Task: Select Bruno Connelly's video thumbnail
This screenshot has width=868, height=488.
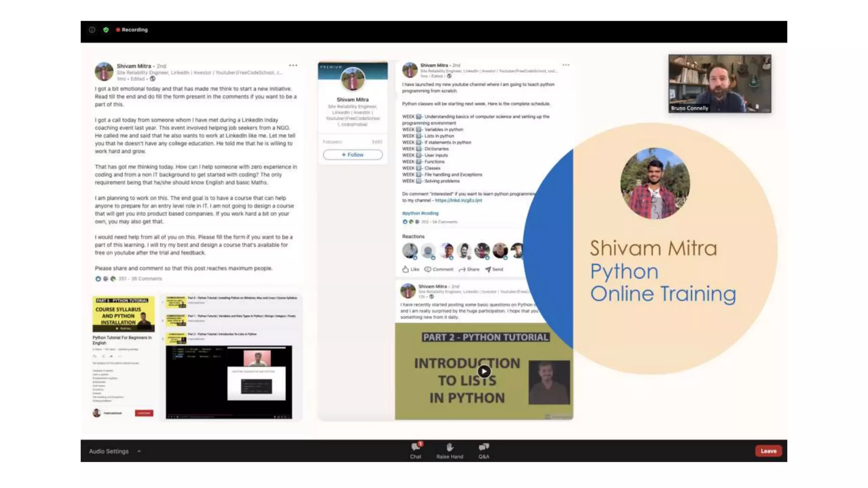Action: [720, 83]
